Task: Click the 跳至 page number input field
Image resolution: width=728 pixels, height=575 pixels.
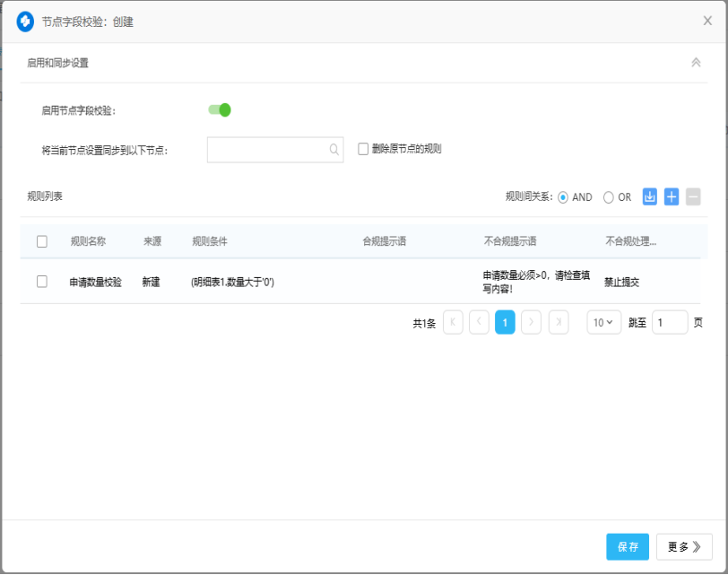Action: 670,322
